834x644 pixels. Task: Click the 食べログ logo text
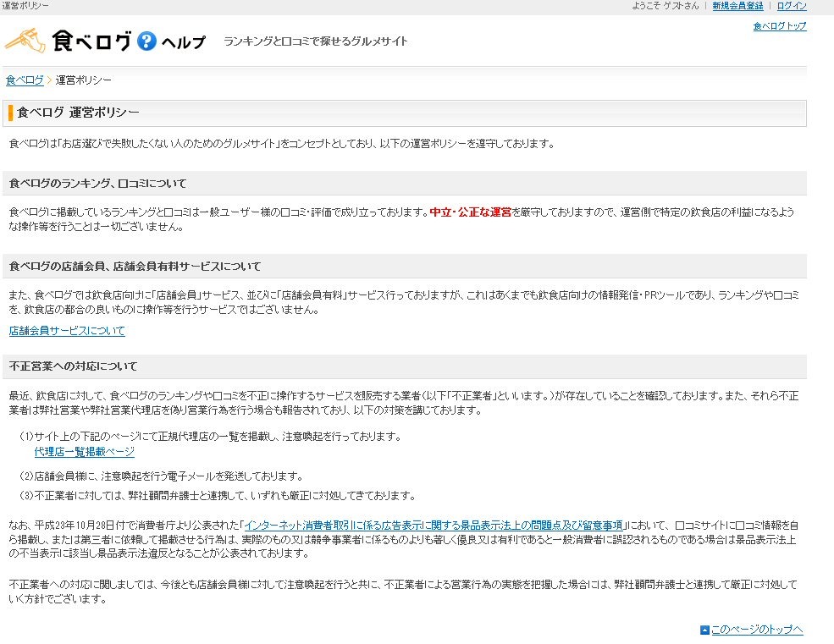pos(91,41)
